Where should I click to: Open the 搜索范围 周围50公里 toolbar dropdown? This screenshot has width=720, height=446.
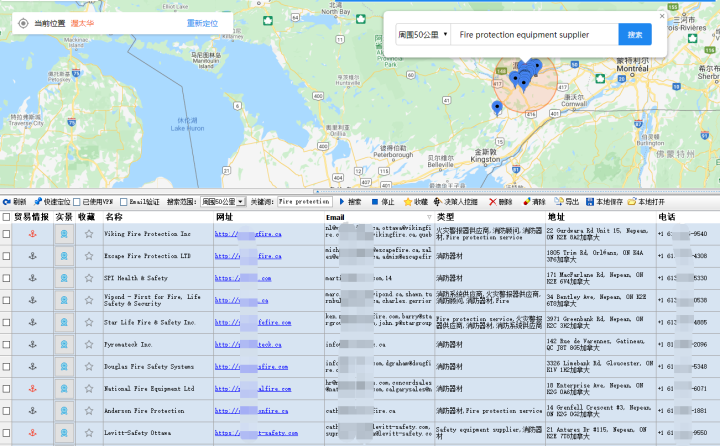[223, 202]
